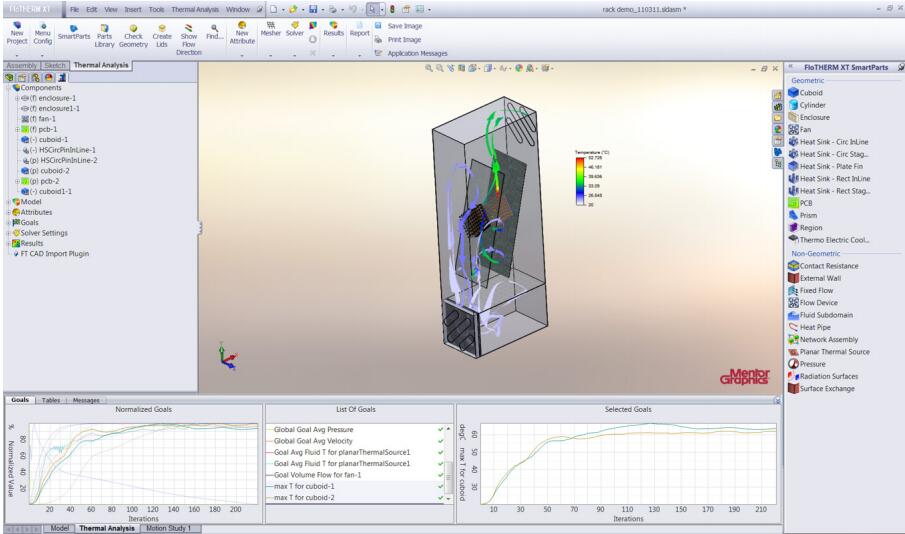The height and width of the screenshot is (534, 905).
Task: Expand the Attributes tree node
Action: pos(8,212)
